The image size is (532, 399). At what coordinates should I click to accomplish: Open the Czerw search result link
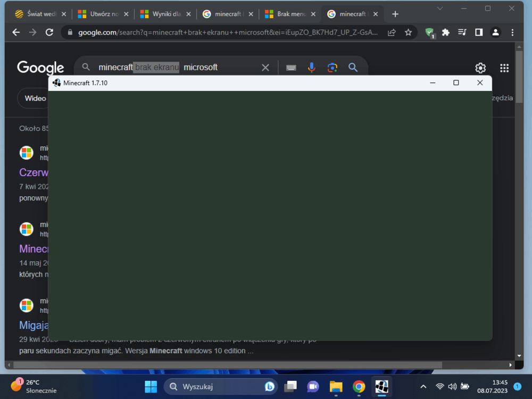(34, 172)
